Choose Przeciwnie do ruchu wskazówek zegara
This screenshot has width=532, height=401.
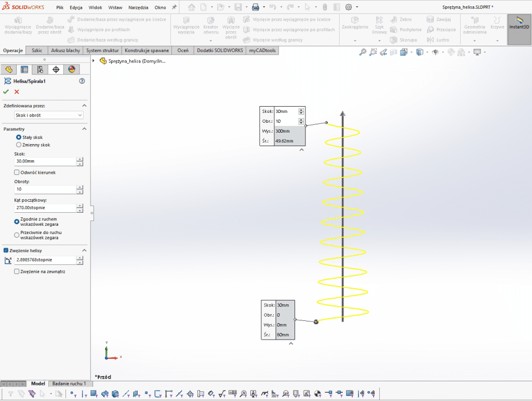click(x=17, y=235)
